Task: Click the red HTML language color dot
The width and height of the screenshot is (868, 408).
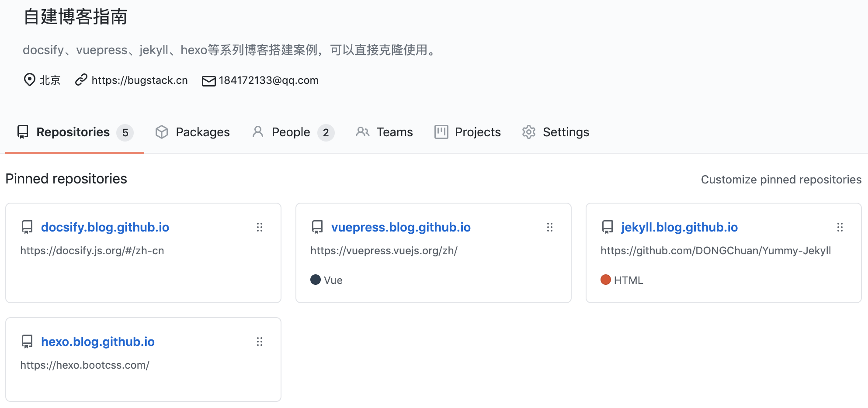Action: pos(606,280)
